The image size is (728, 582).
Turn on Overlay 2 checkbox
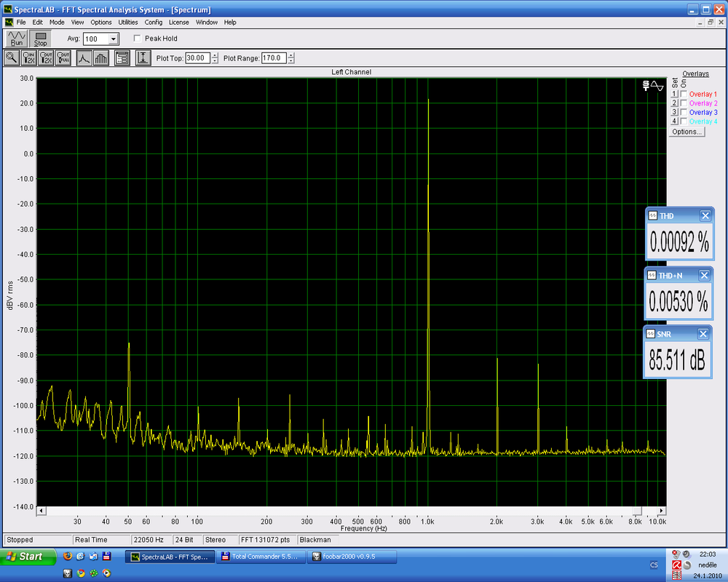pos(684,103)
